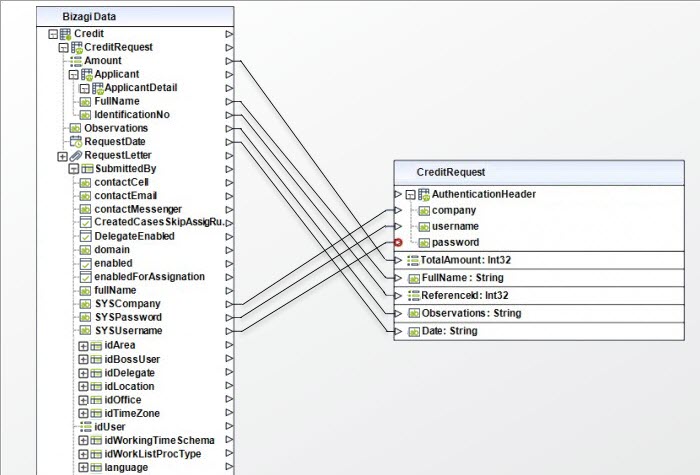The image size is (700, 475).
Task: Select the 'ReferenceId: Int32' row
Action: click(539, 296)
